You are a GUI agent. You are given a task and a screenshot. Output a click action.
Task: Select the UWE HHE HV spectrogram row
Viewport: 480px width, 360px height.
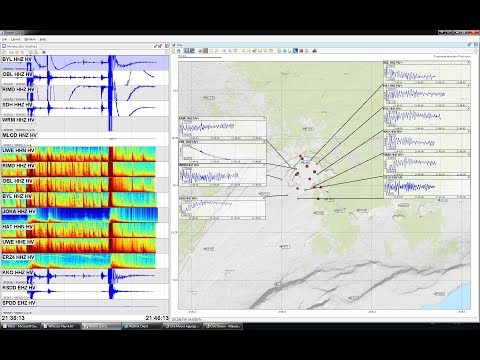85,245
